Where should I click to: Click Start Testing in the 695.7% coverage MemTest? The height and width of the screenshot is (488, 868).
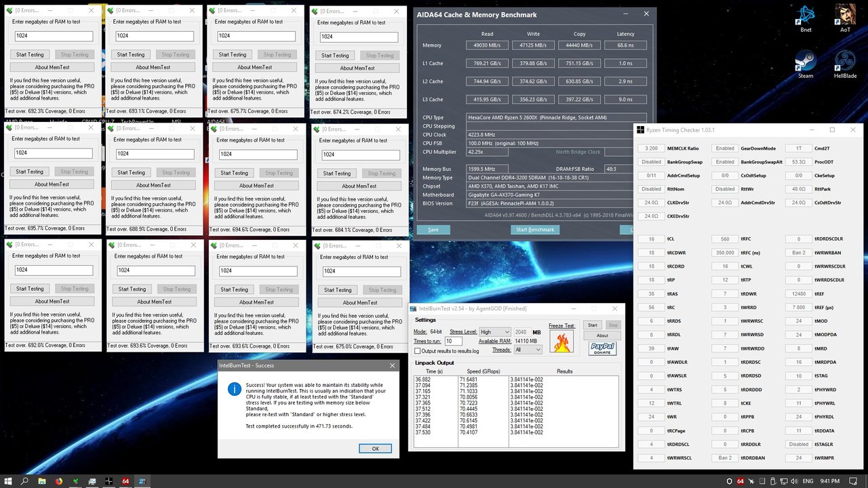(x=30, y=171)
